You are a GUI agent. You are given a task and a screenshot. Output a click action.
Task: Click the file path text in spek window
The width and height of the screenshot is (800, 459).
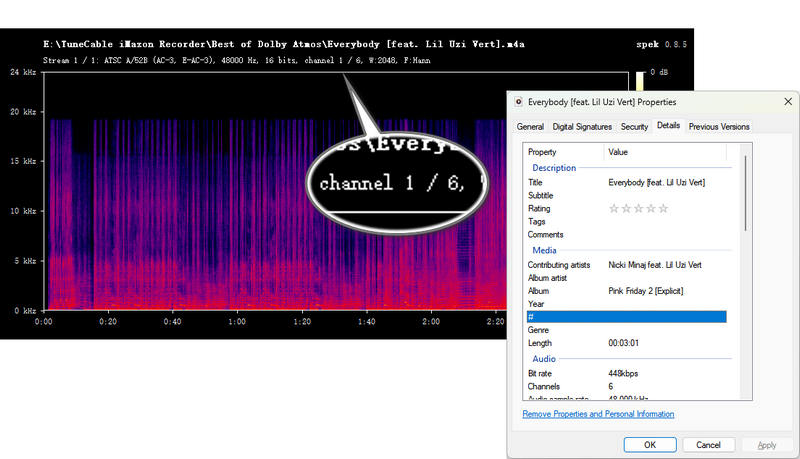(x=284, y=44)
